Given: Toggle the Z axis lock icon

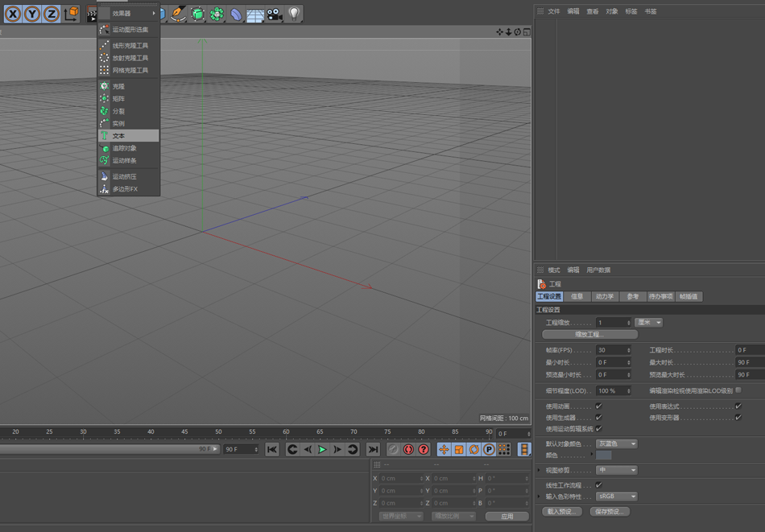Looking at the screenshot, I should (x=51, y=14).
